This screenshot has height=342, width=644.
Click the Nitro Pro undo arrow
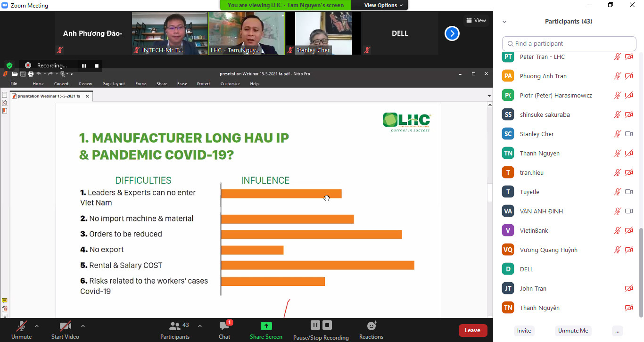coord(39,74)
